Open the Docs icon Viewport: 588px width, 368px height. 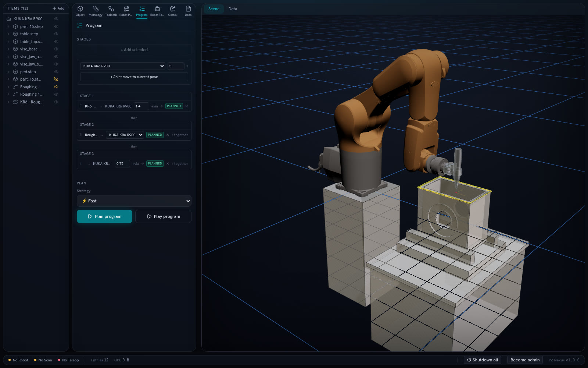(188, 11)
